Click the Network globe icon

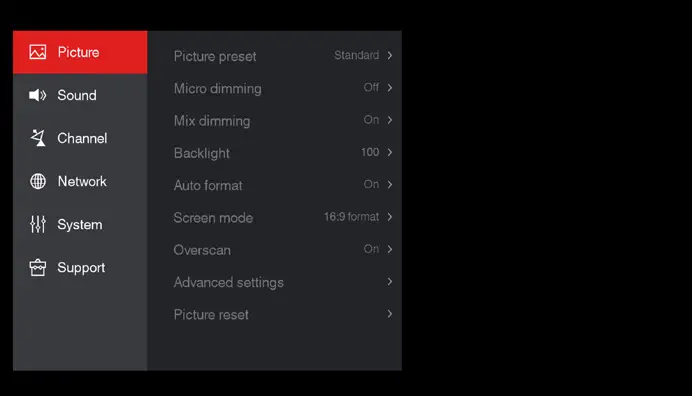tap(38, 181)
